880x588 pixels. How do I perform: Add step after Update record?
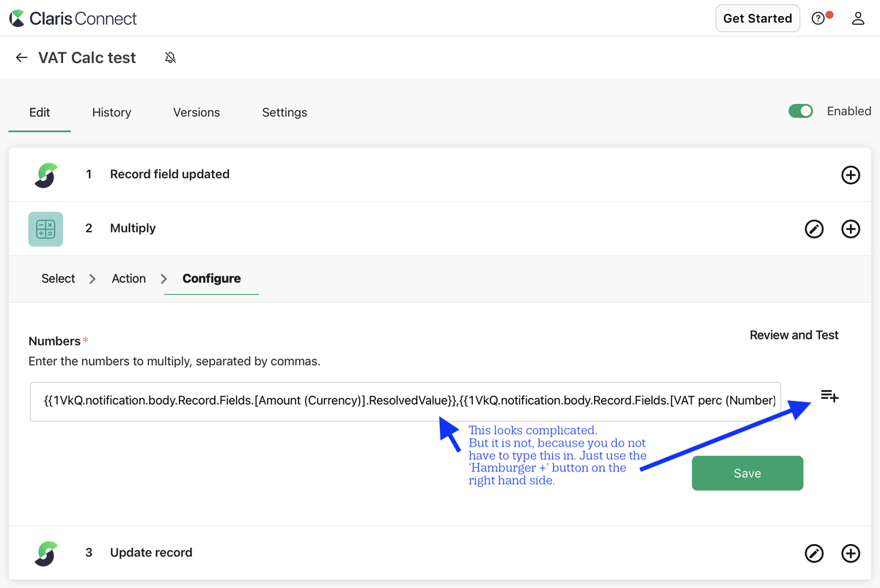pos(851,554)
